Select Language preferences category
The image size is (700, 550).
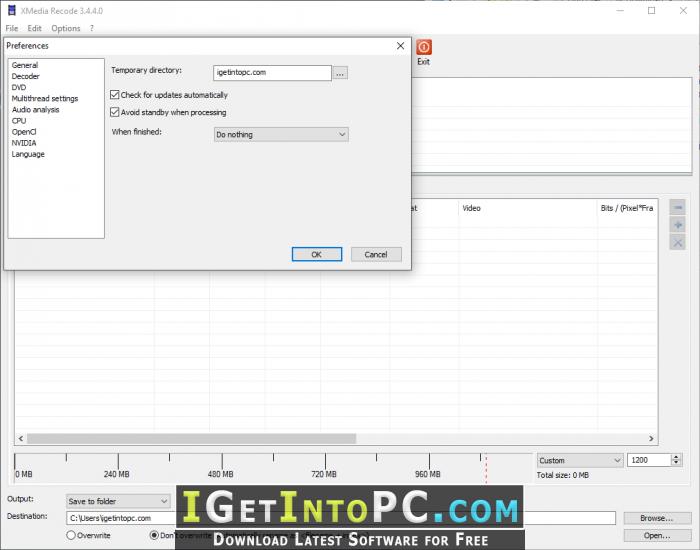pos(28,154)
